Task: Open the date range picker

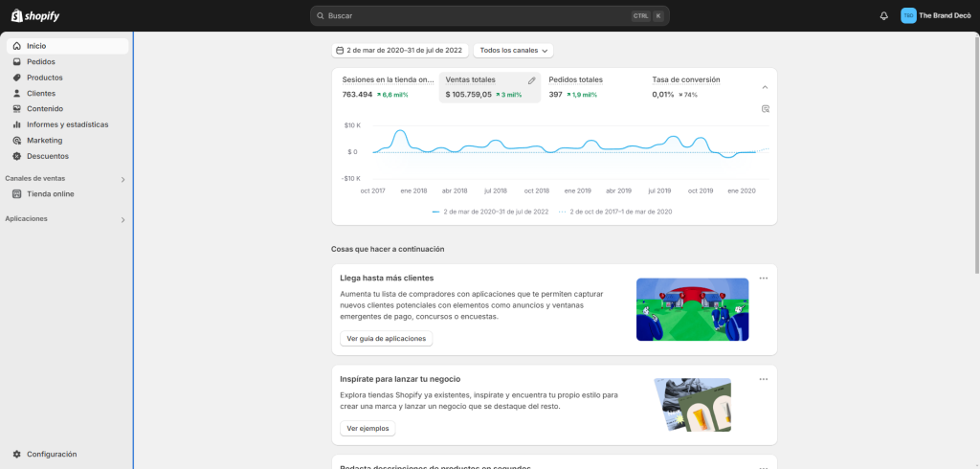Action: point(399,51)
